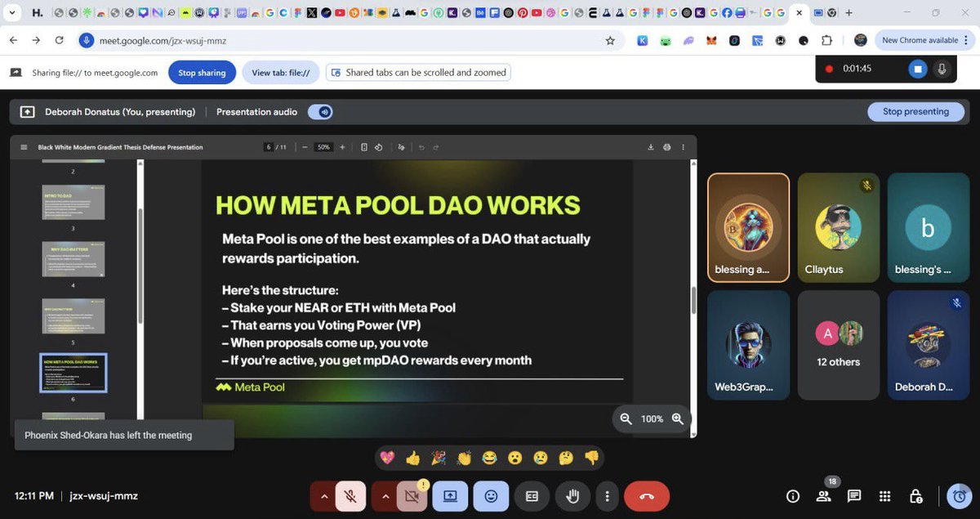
Task: Raise your hand
Action: (x=572, y=496)
